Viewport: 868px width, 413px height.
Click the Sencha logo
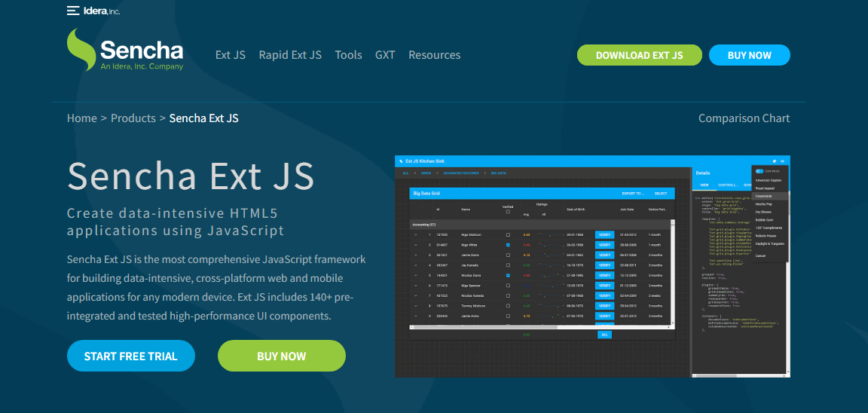click(x=125, y=50)
